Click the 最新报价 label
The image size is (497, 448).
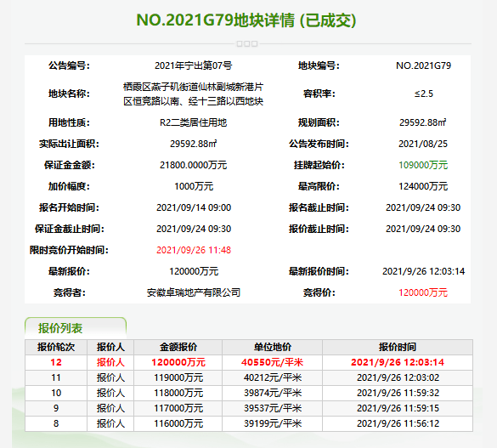coord(69,271)
